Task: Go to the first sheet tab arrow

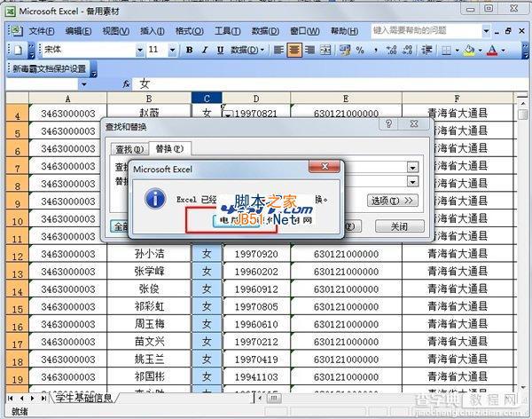Action: coord(11,398)
